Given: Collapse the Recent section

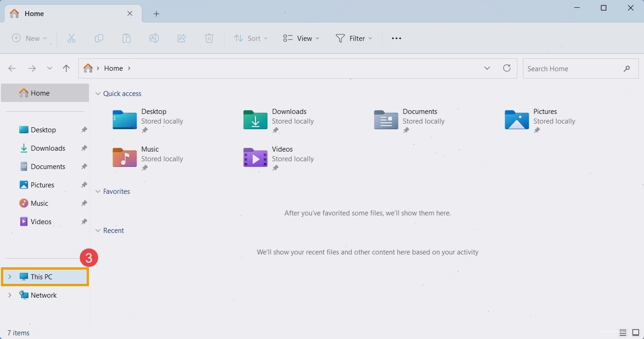Looking at the screenshot, I should (98, 231).
